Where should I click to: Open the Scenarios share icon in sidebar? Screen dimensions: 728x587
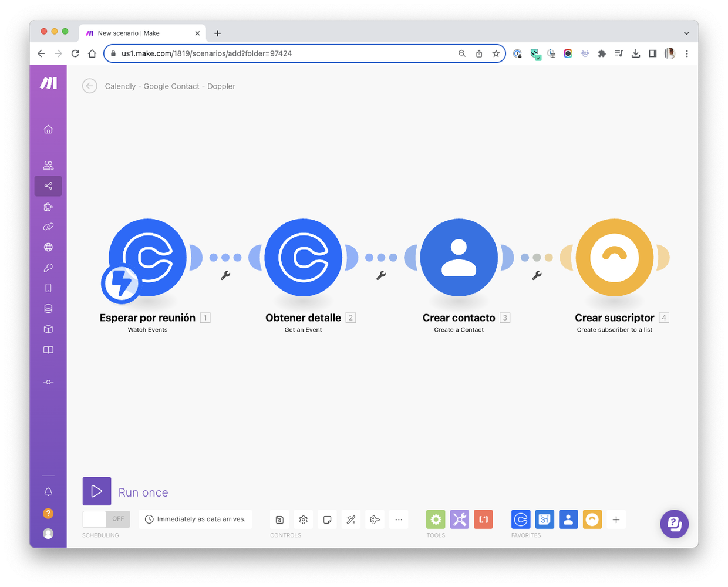pyautogui.click(x=48, y=186)
